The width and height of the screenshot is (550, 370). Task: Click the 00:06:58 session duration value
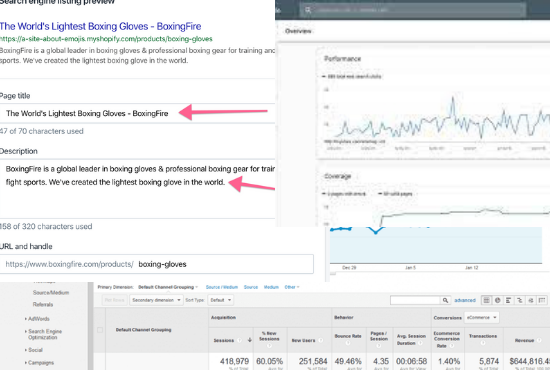pyautogui.click(x=411, y=361)
